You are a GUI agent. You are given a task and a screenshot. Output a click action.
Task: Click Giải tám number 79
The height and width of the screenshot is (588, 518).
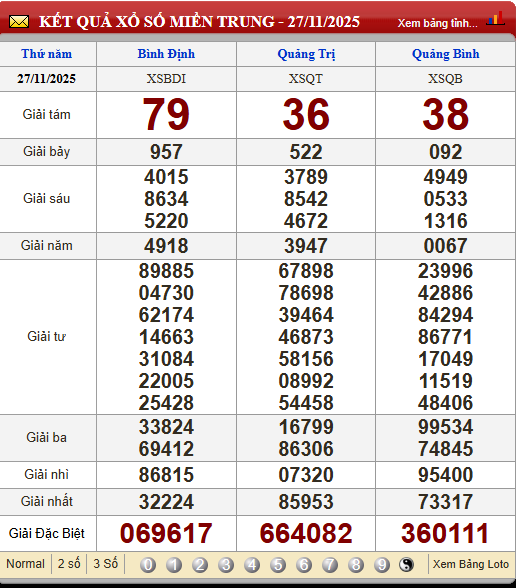pyautogui.click(x=166, y=114)
